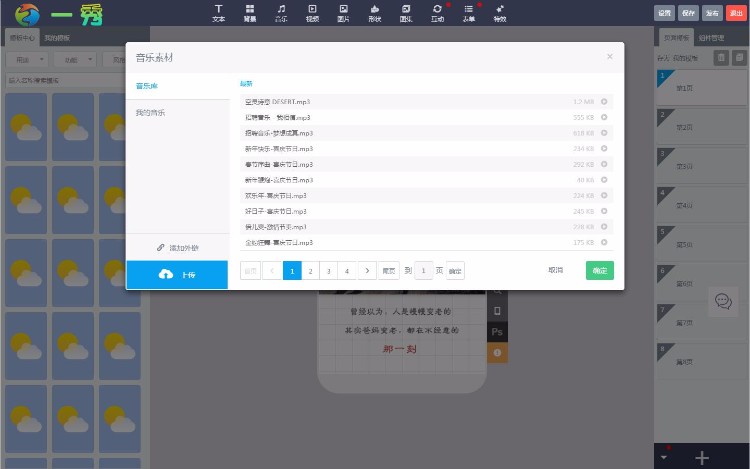Open the 背景 background tool
The width and height of the screenshot is (750, 469).
[x=250, y=13]
